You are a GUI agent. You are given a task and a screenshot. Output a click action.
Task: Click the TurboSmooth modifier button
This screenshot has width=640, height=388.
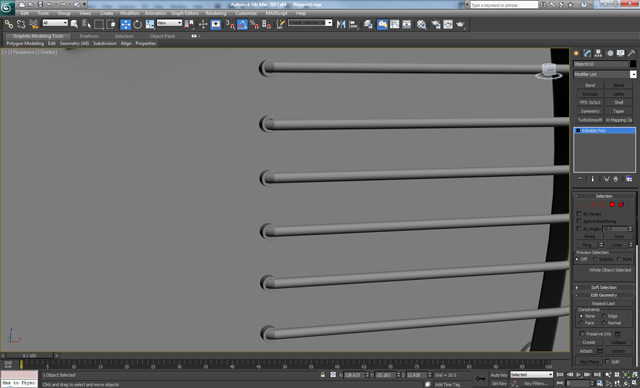pos(590,120)
